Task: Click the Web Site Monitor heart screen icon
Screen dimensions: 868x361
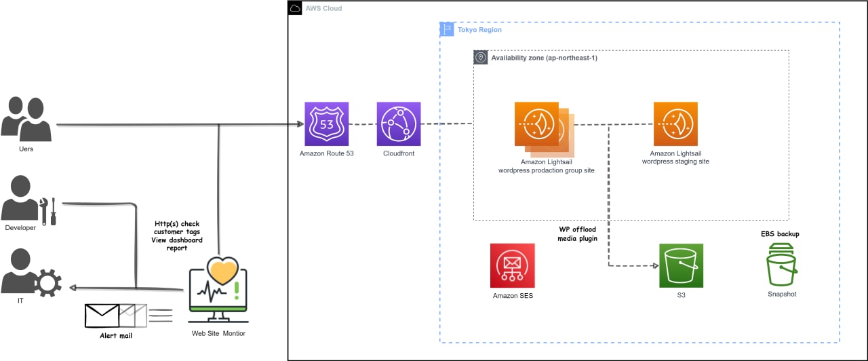Action: click(x=218, y=290)
